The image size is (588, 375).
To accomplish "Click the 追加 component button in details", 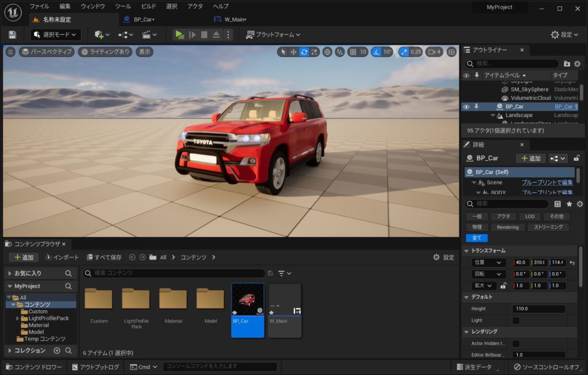I will (x=531, y=158).
